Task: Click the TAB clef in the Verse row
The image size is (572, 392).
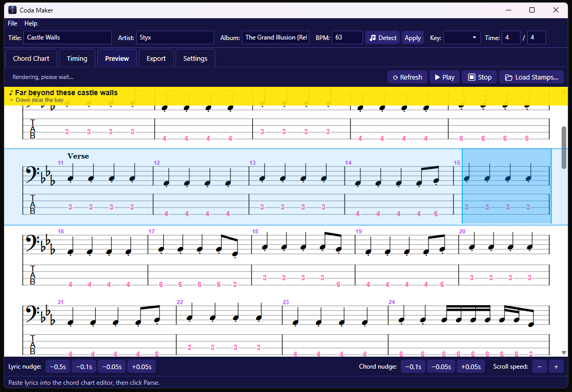Action: tap(32, 204)
